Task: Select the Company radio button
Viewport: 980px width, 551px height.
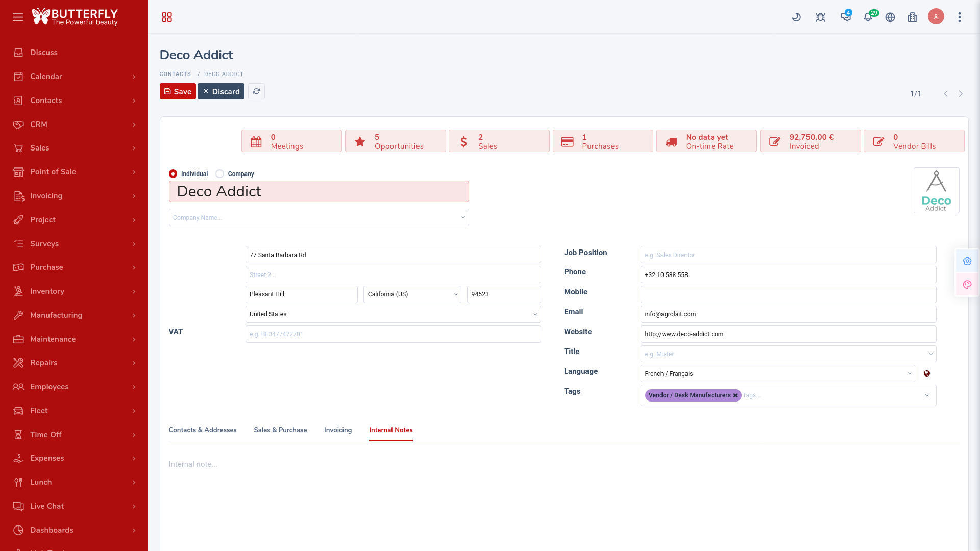Action: (220, 174)
